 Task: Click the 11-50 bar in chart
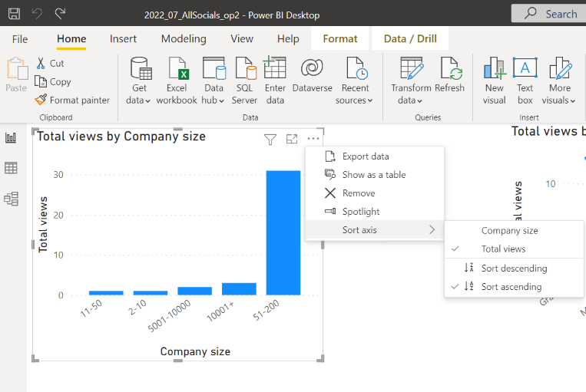coord(106,293)
